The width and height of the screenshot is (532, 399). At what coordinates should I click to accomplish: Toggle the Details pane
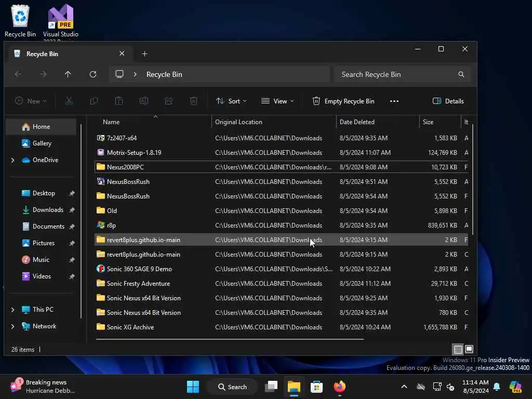pos(448,101)
